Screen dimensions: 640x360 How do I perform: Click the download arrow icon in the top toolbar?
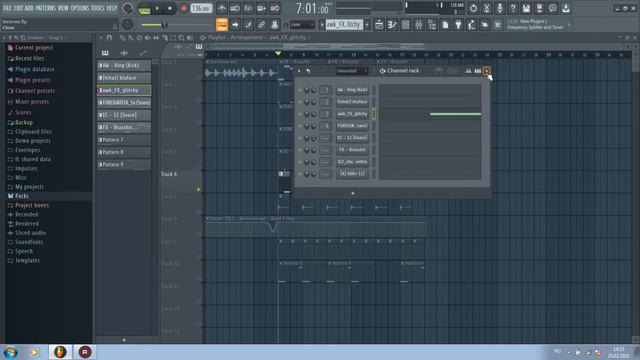pyautogui.click(x=566, y=8)
